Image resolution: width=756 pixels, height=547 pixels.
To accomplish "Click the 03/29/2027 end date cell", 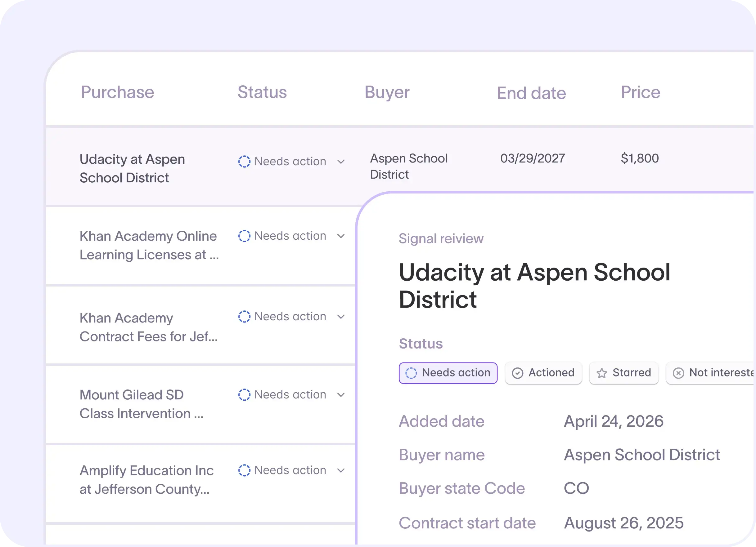I will tap(533, 158).
